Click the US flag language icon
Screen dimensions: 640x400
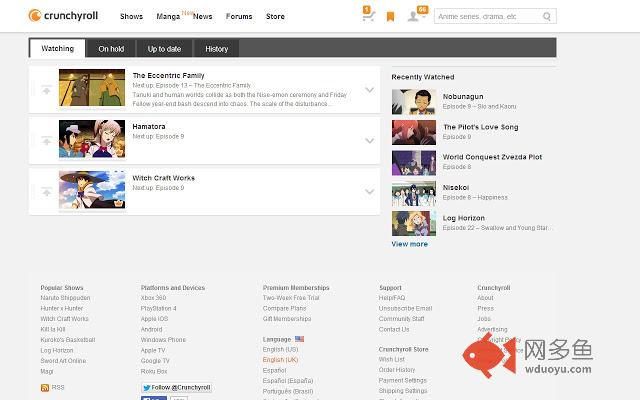[x=299, y=339]
